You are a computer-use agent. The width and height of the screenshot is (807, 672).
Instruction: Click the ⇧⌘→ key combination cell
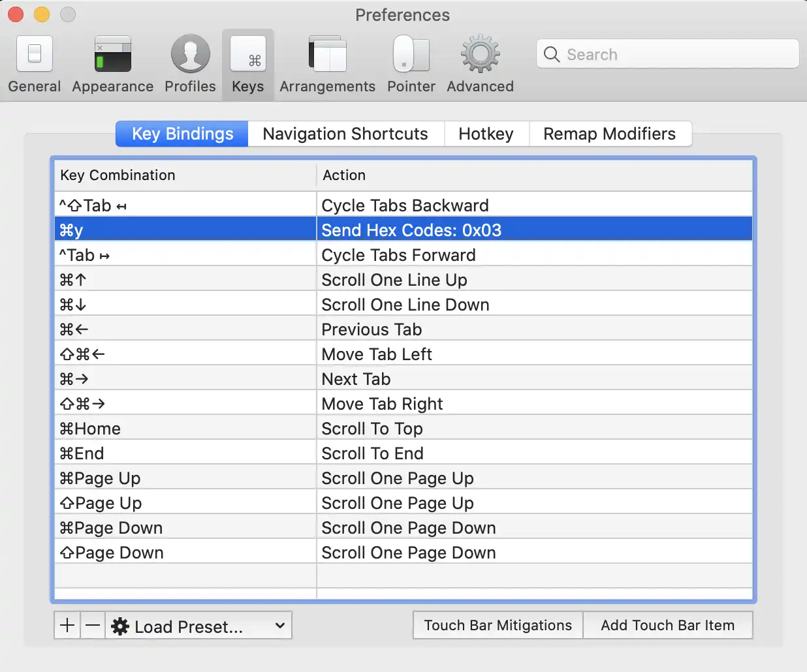(x=185, y=403)
